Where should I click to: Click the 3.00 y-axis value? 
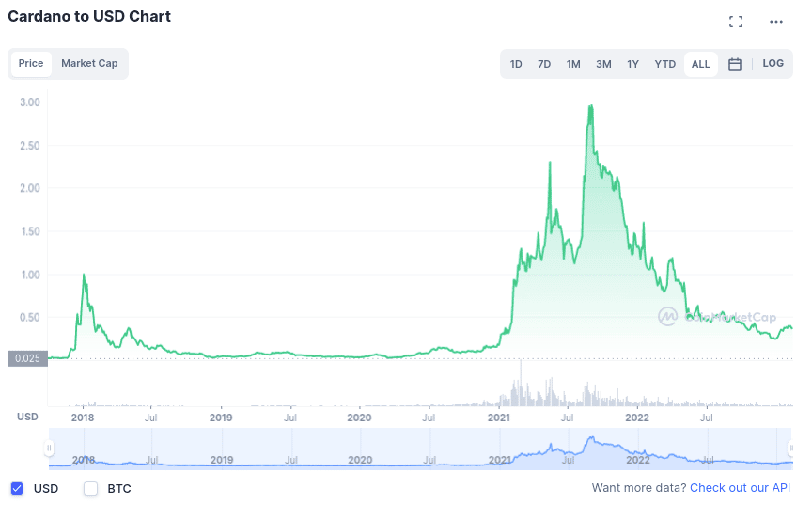click(30, 102)
